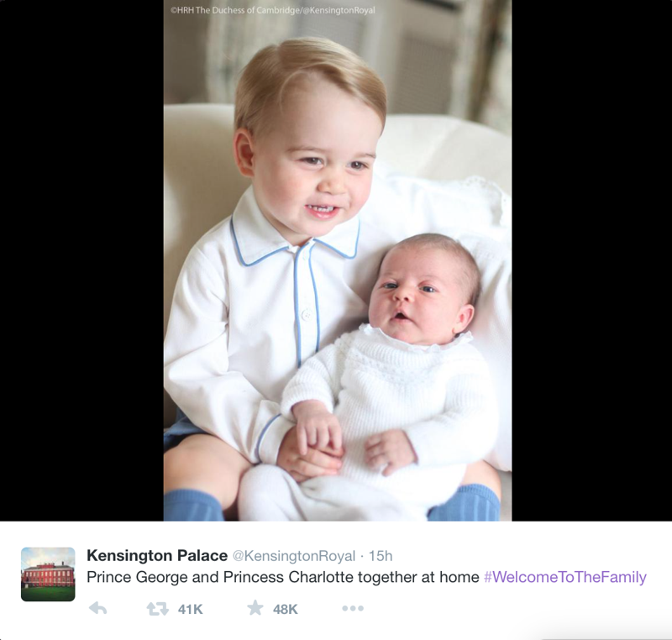The height and width of the screenshot is (640, 672).
Task: Click the 15h tweet timestamp
Action: coord(381,556)
